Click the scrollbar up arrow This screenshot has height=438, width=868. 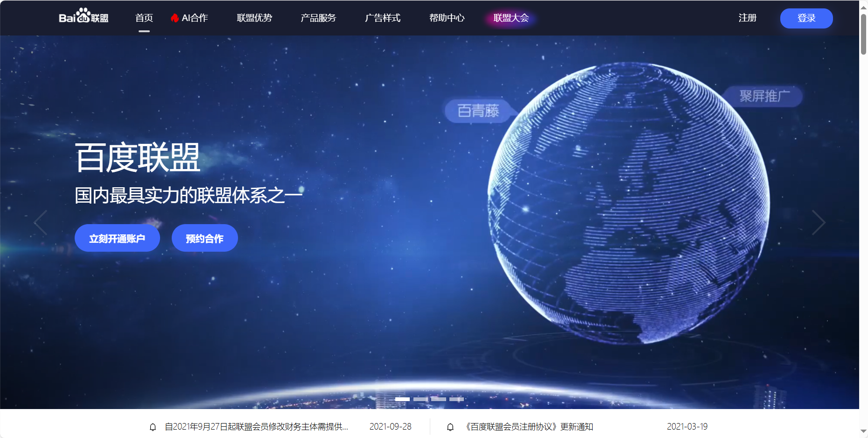tap(864, 7)
